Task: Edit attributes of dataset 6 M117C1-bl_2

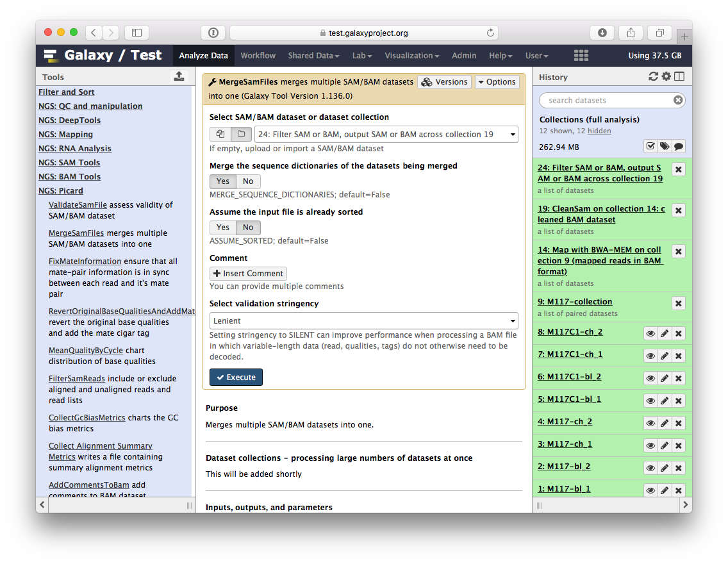Action: tap(665, 378)
